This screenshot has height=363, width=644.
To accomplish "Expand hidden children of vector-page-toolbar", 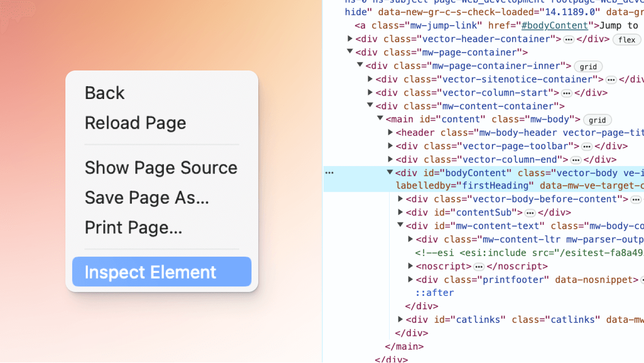I will pyautogui.click(x=586, y=145).
